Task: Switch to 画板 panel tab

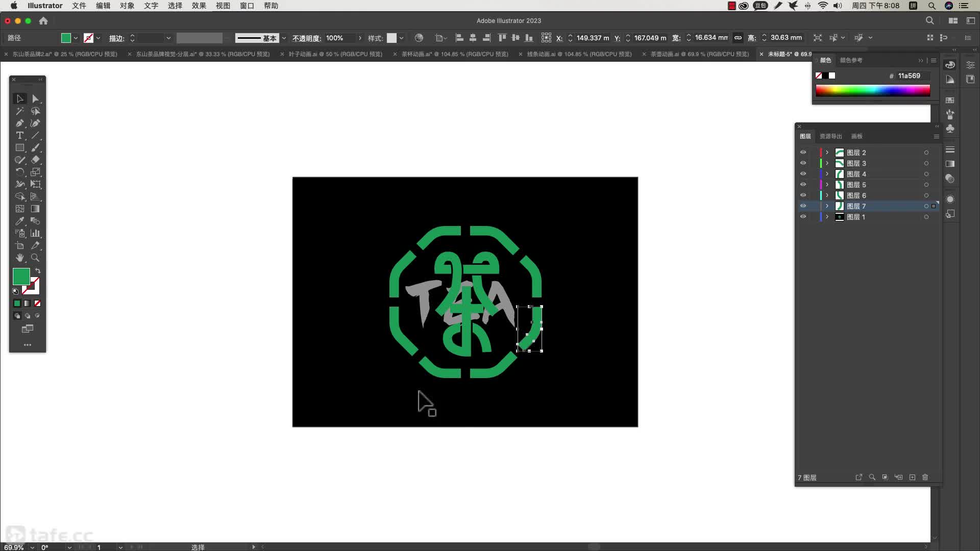Action: [856, 136]
